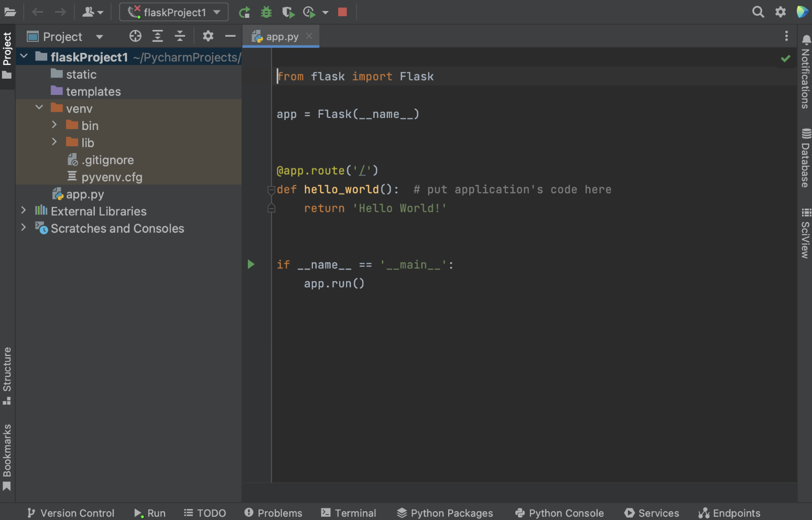Open the flaskProject1 run configuration dropdown
Screen dimensions: 812x520
174,12
